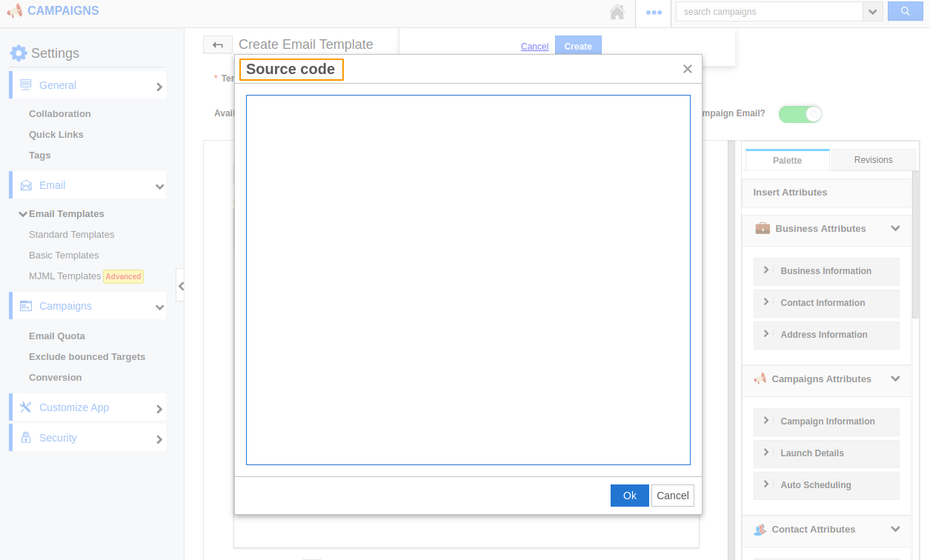Collapse the Email Templates tree arrow
The image size is (930, 560).
[x=23, y=214]
